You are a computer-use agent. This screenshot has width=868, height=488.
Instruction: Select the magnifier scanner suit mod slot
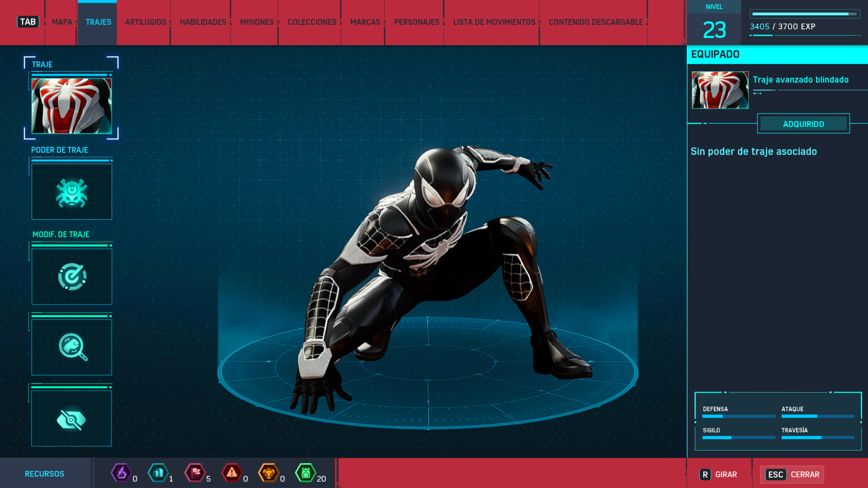[x=72, y=347]
